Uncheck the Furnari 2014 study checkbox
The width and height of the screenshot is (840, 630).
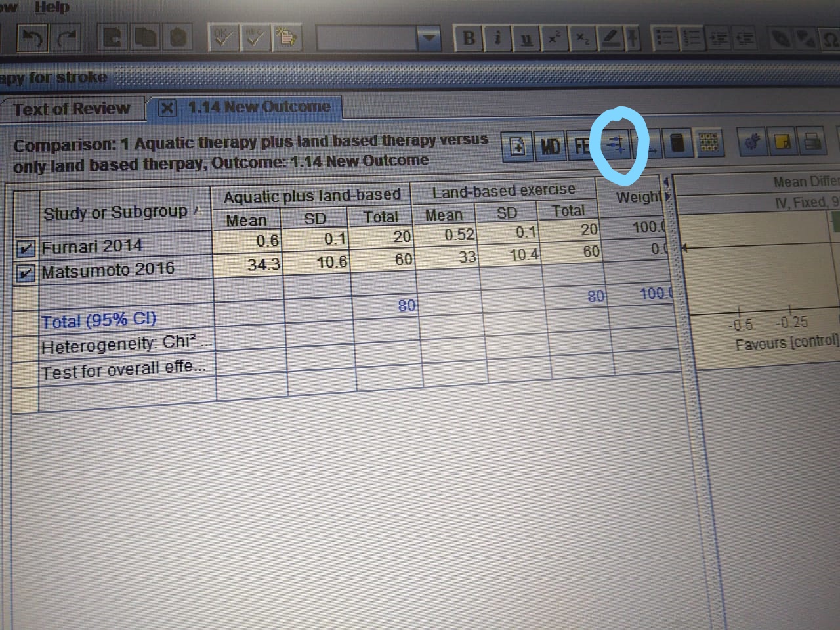click(26, 248)
